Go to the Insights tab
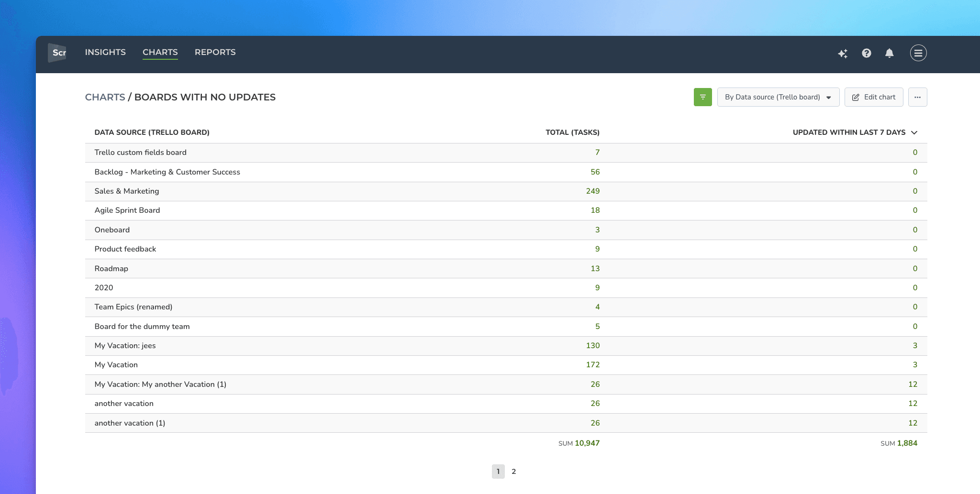Screen dimensions: 980x494 [x=105, y=52]
